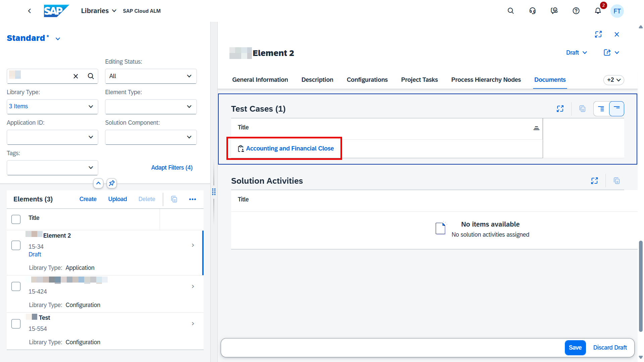Check the Element 2 row checkbox
644x362 pixels.
coord(16,245)
